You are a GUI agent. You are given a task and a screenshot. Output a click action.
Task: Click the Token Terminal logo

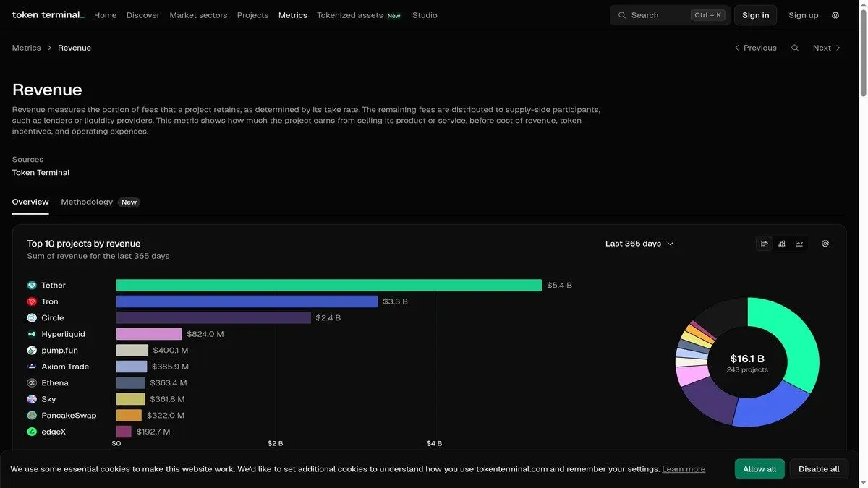(48, 15)
